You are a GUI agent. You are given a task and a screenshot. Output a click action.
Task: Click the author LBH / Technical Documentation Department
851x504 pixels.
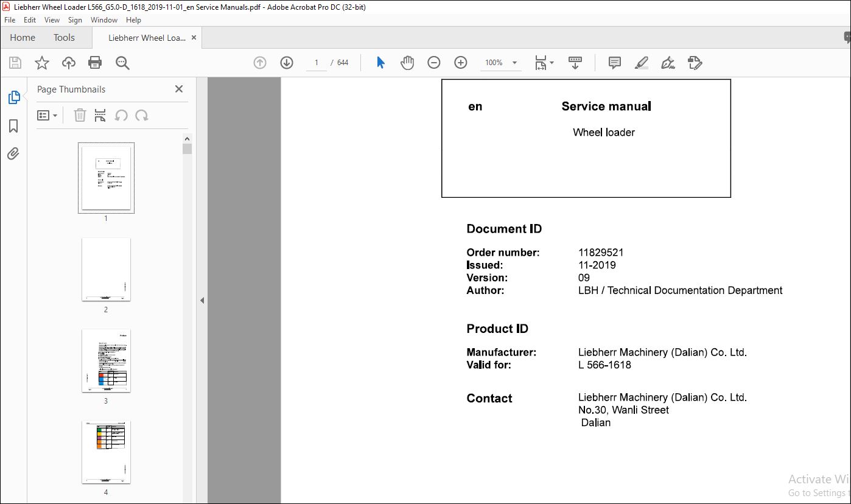click(x=681, y=290)
